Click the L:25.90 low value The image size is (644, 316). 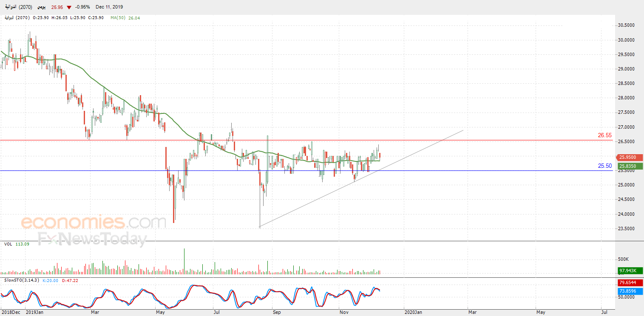[x=77, y=18]
